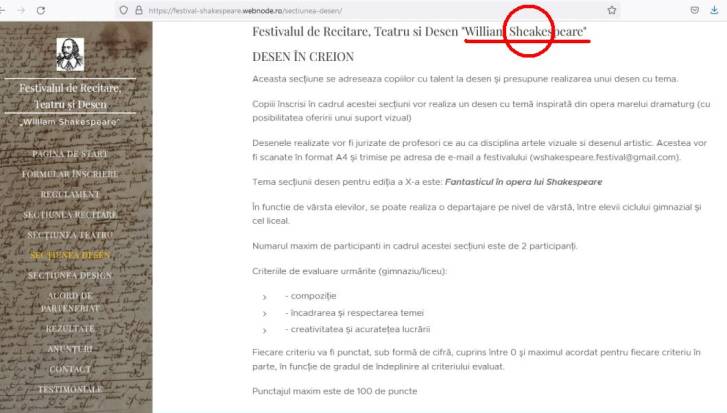
Task: Click the forward navigation arrow
Action: click(21, 10)
